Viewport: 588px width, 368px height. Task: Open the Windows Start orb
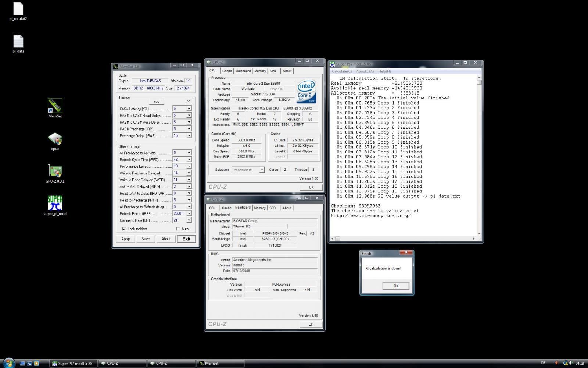pos(8,363)
